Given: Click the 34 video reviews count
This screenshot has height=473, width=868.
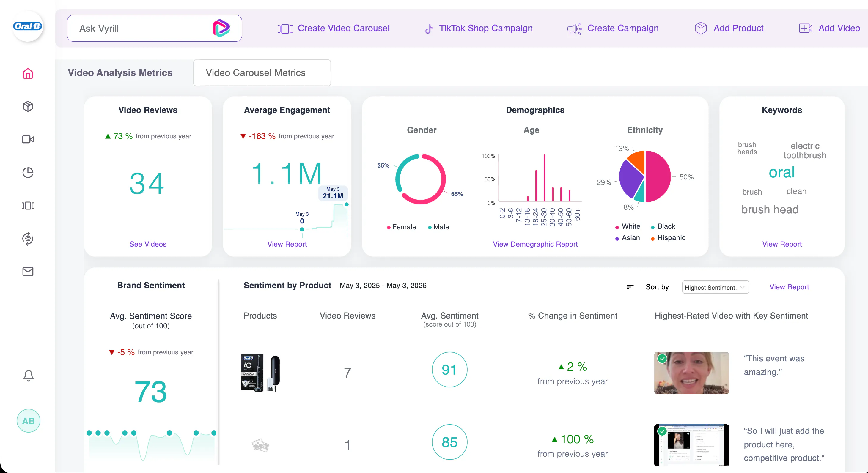Looking at the screenshot, I should point(147,184).
